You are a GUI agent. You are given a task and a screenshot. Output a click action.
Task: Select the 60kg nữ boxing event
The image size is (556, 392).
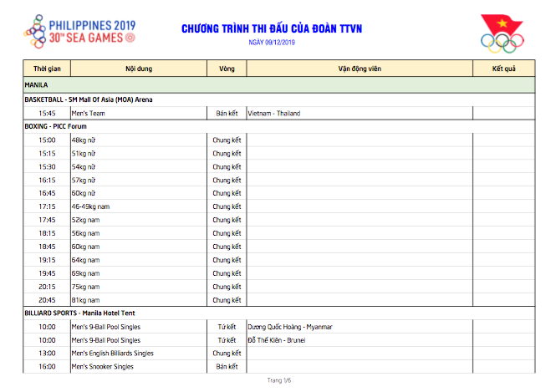tap(139, 193)
